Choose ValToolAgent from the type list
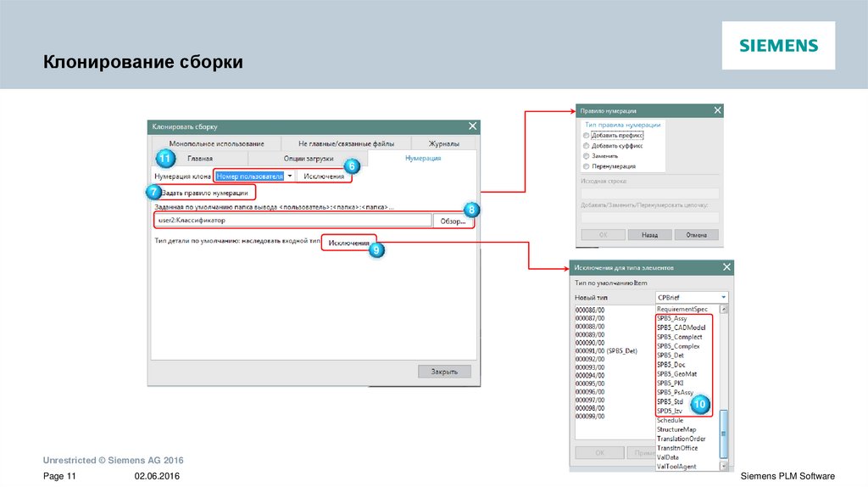The width and height of the screenshot is (868, 487). 676,467
